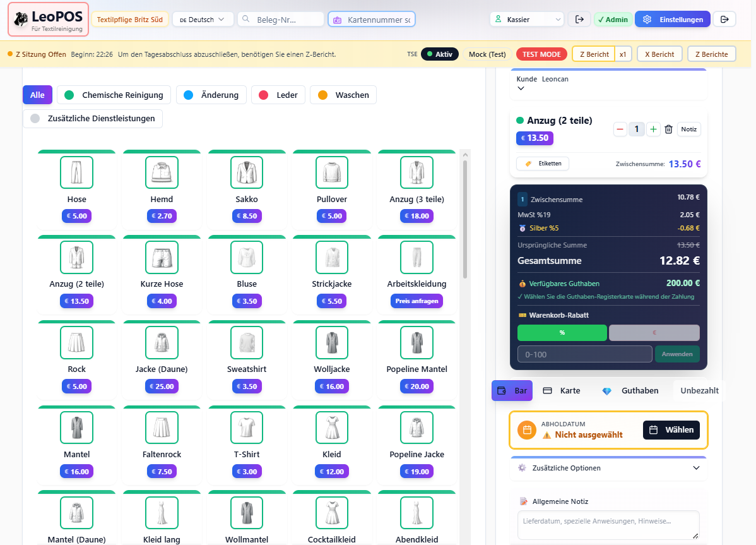Click the Wählen pickup date button
The width and height of the screenshot is (756, 545).
point(671,430)
